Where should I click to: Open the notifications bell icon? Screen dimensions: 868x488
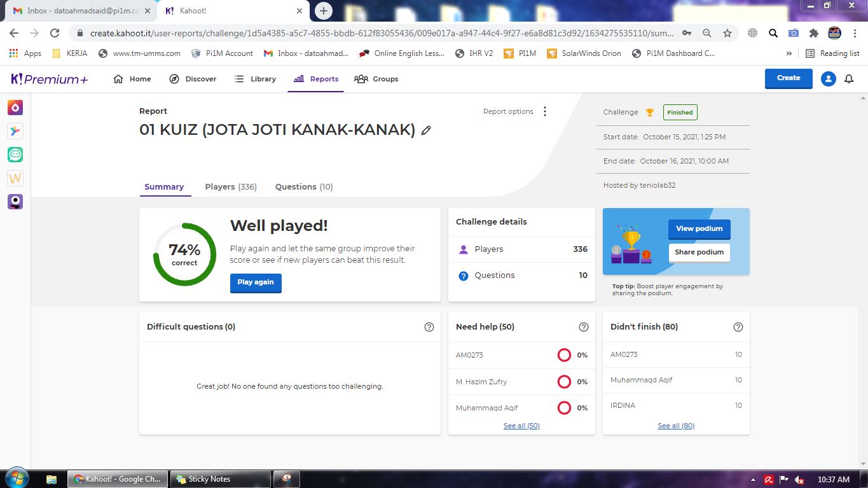tap(848, 79)
